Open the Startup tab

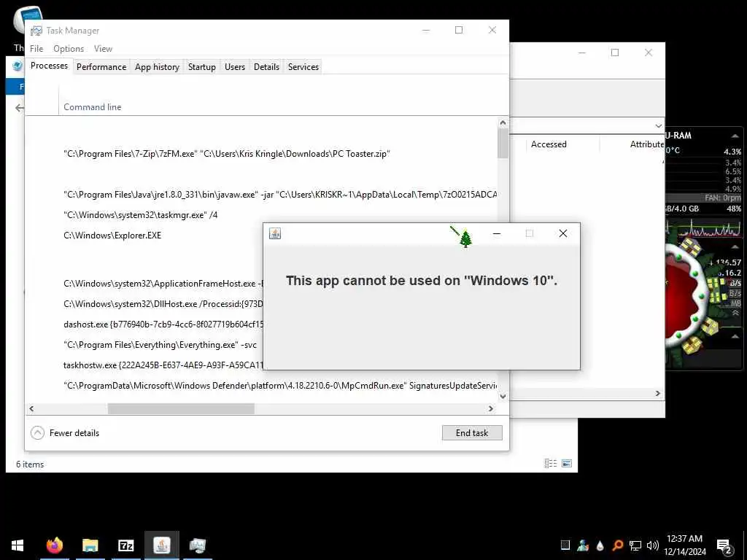202,67
